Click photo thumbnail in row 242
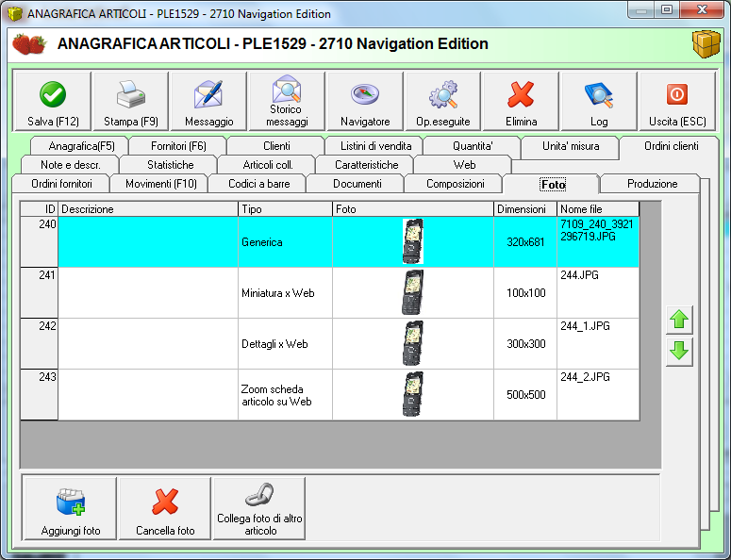731x560 pixels. coord(413,344)
